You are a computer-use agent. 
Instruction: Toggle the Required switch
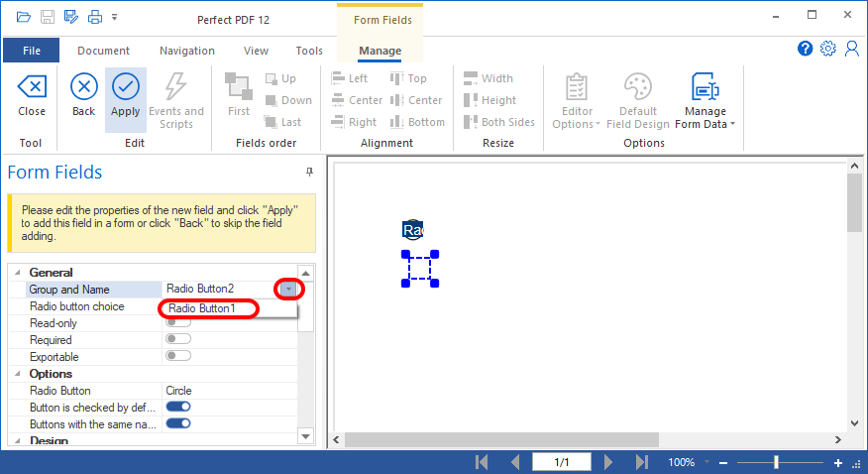178,339
